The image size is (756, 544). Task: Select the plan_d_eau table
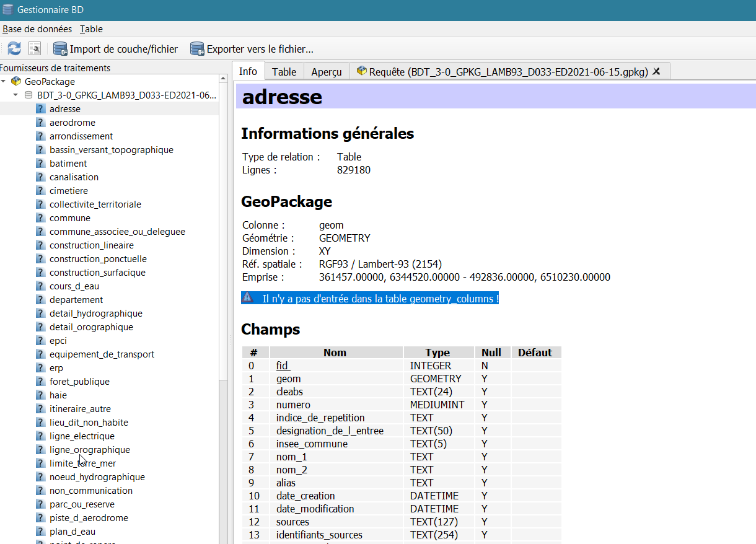click(73, 532)
